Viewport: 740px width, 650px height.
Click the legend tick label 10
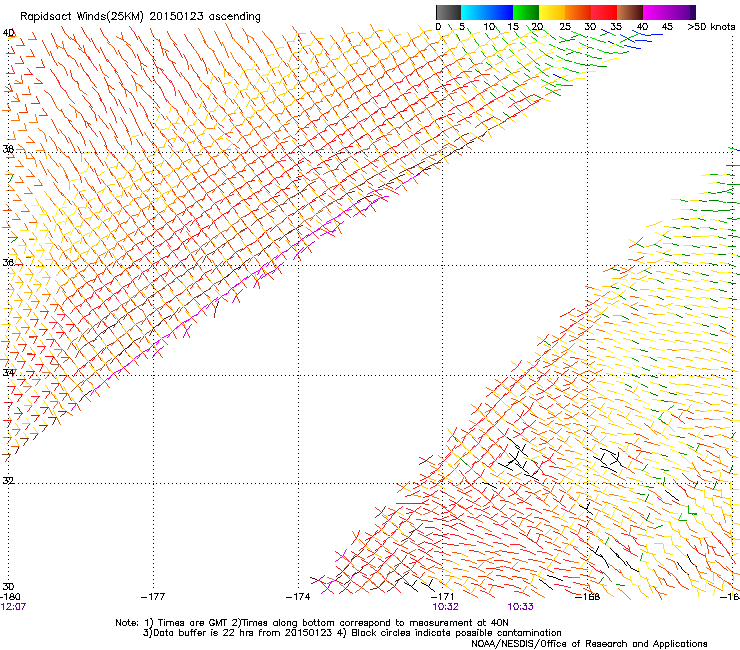(x=489, y=27)
